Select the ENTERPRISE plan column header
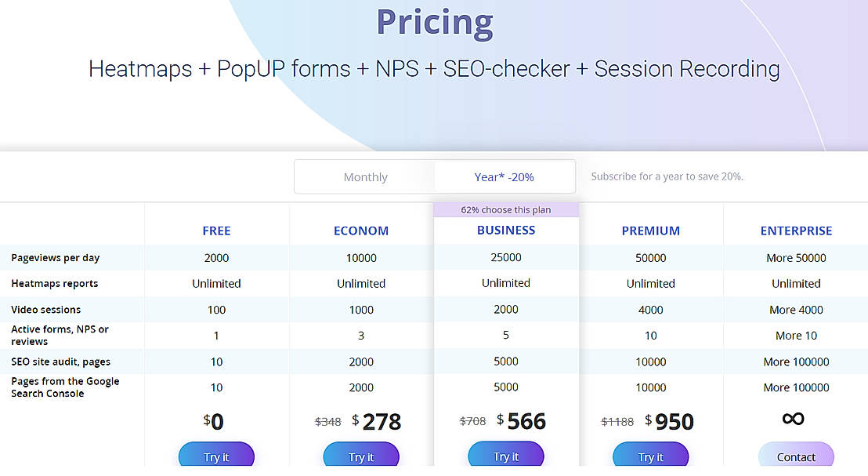868x476 pixels. coord(796,231)
